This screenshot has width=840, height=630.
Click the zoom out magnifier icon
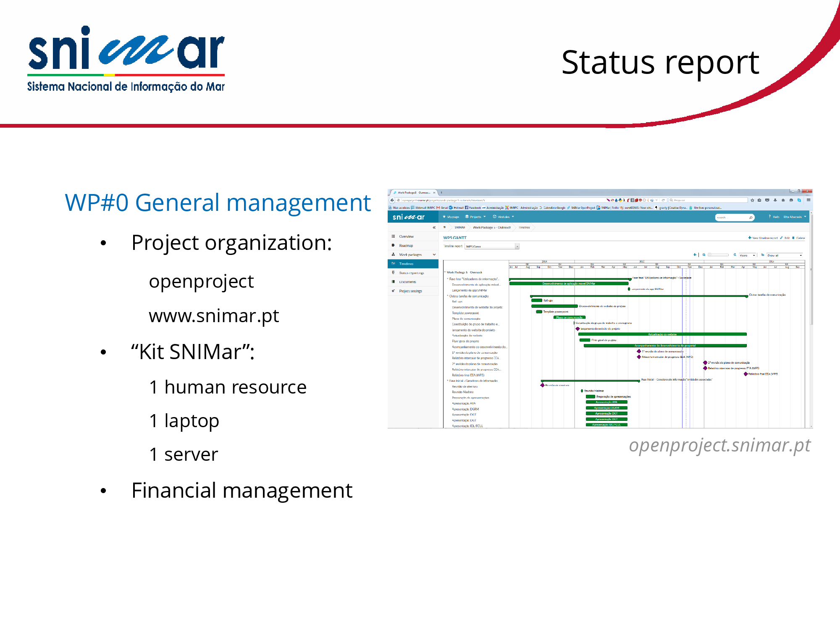pos(704,255)
